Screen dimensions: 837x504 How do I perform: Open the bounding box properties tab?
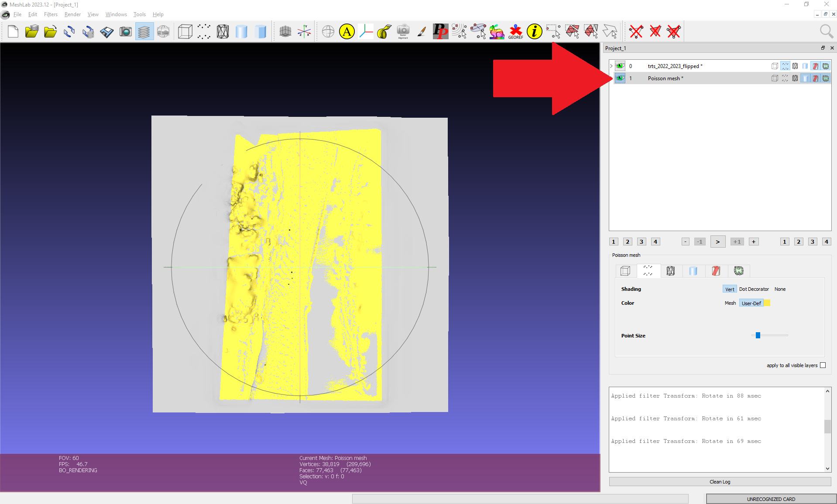click(625, 271)
